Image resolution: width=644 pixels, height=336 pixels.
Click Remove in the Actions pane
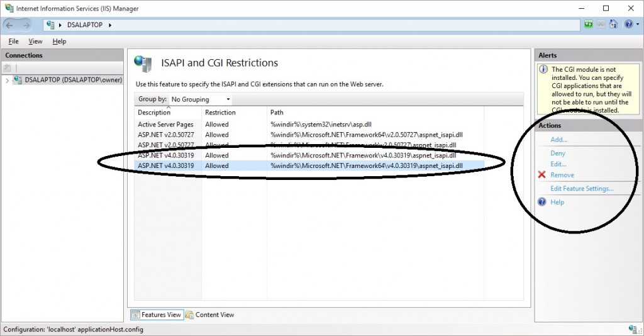562,175
